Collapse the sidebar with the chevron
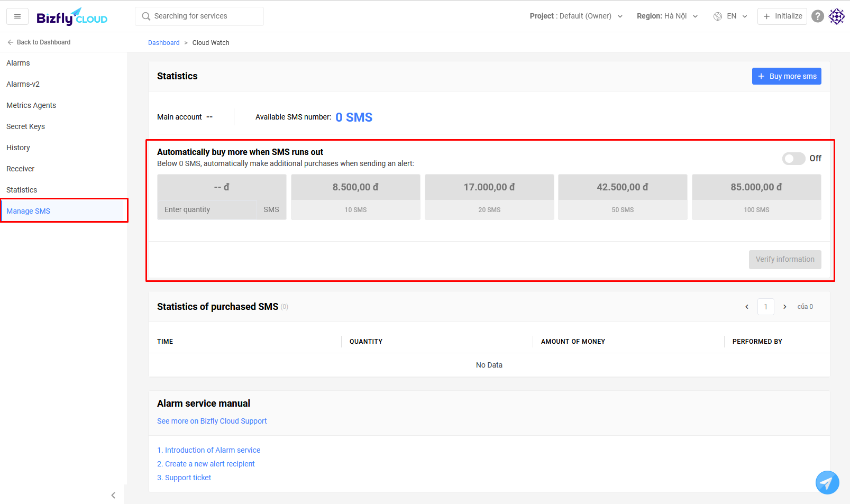This screenshot has height=504, width=850. tap(113, 496)
